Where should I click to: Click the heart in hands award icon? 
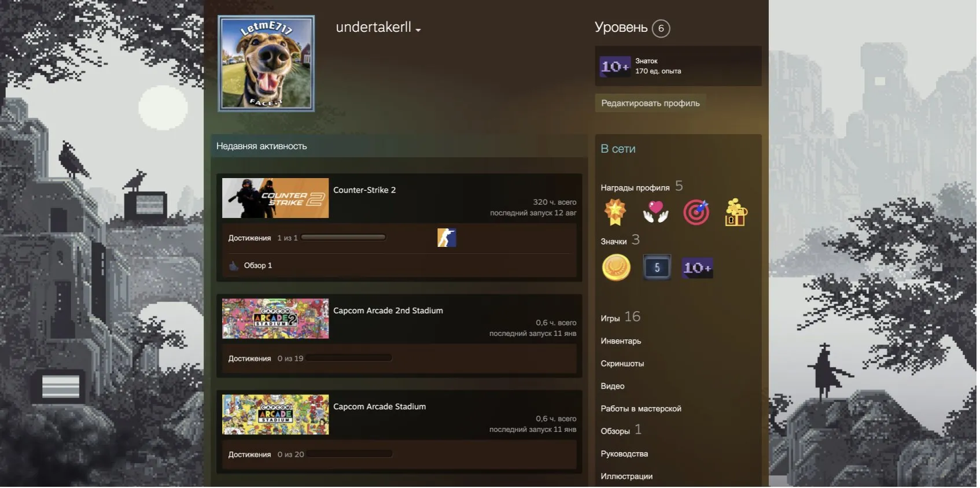pos(655,212)
